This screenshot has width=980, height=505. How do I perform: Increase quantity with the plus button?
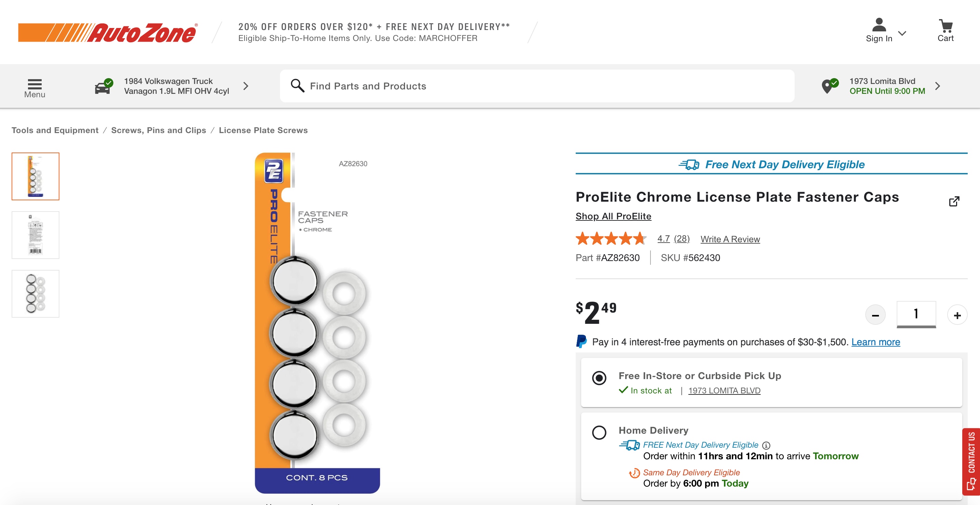[957, 315]
